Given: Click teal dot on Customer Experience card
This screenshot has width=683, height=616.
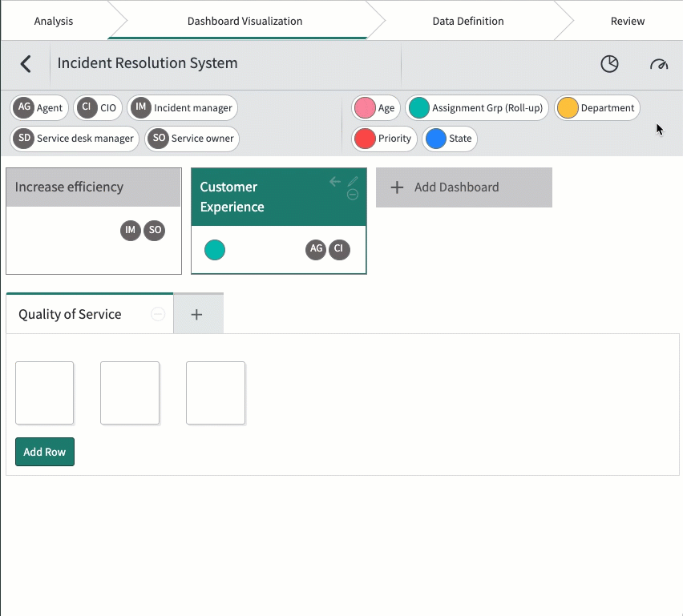Looking at the screenshot, I should (215, 250).
